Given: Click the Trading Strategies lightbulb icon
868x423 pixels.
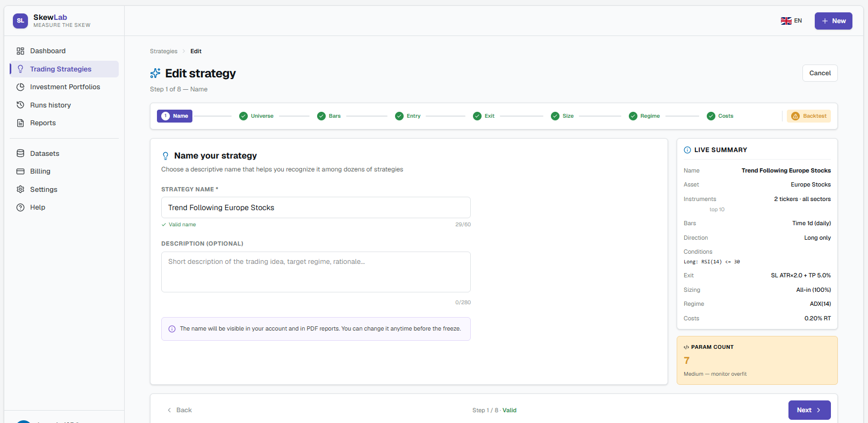Looking at the screenshot, I should point(20,69).
